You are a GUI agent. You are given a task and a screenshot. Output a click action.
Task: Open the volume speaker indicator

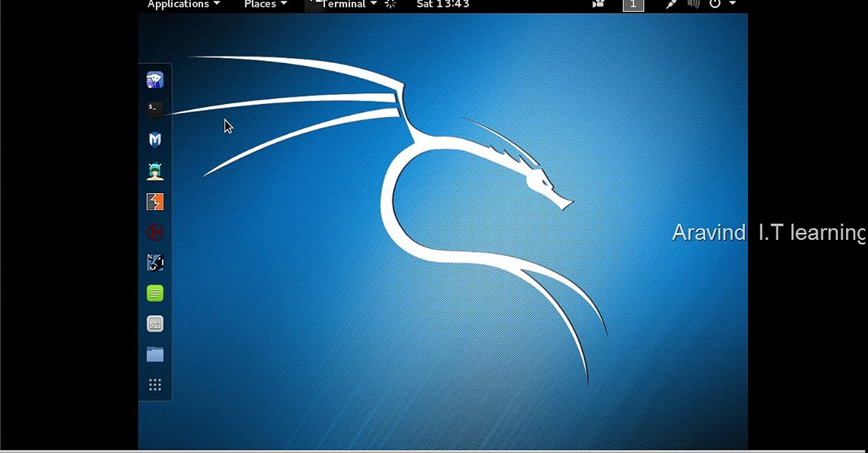point(693,4)
